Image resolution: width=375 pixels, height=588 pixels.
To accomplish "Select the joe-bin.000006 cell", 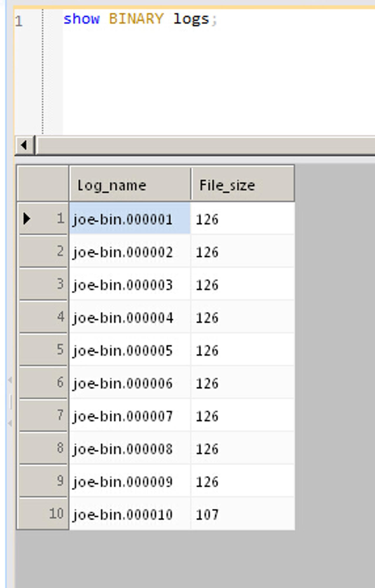I will coord(130,383).
